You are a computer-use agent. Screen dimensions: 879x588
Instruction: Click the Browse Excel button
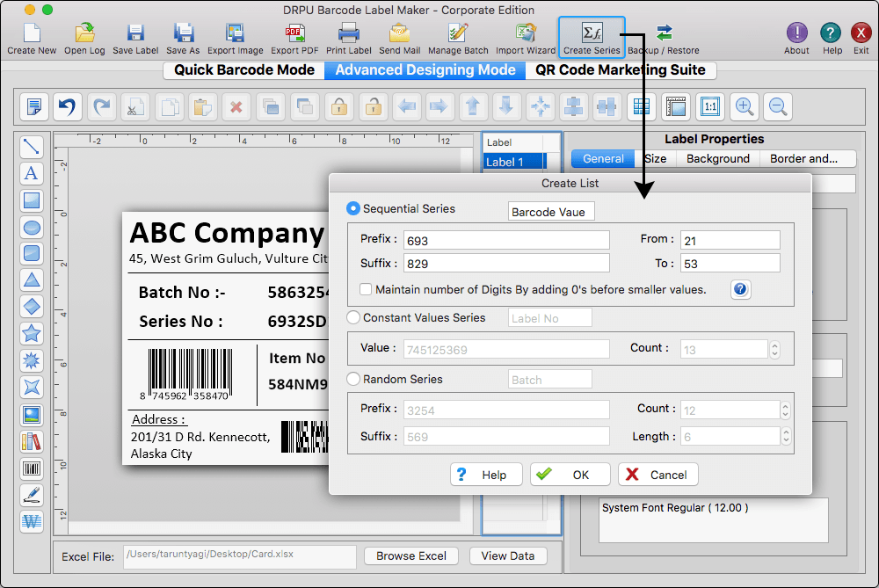click(410, 555)
